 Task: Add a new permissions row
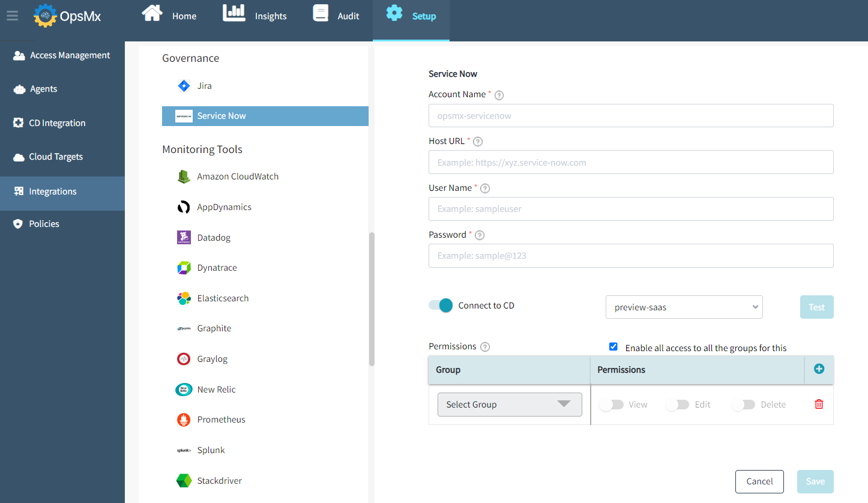click(x=819, y=369)
